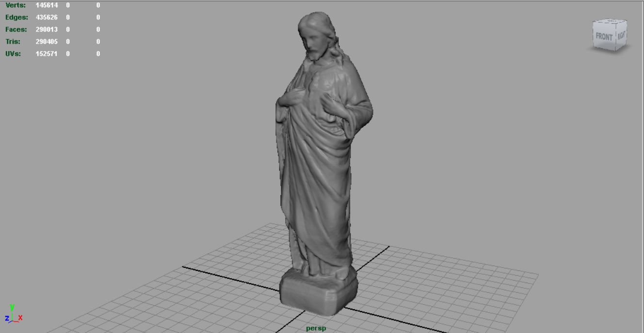Click the FRONT face of the ViewCube
Viewport: 644px width, 333px height.
coord(604,36)
